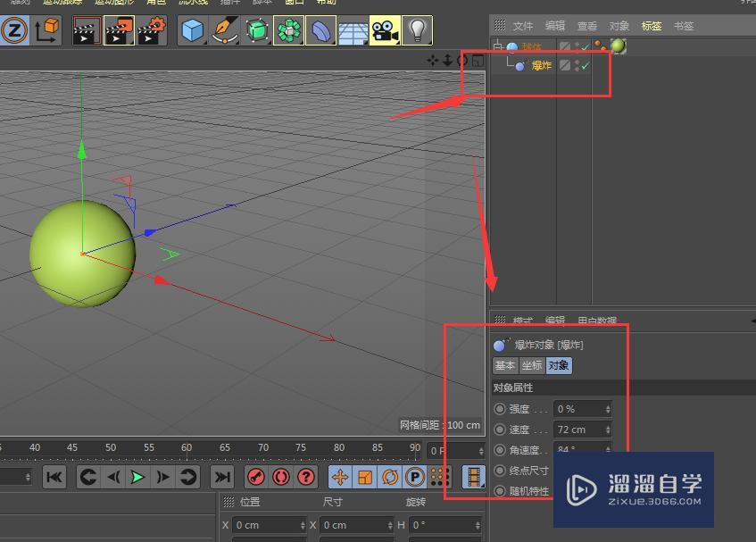Toggle parameter keyframe recording

(415, 478)
